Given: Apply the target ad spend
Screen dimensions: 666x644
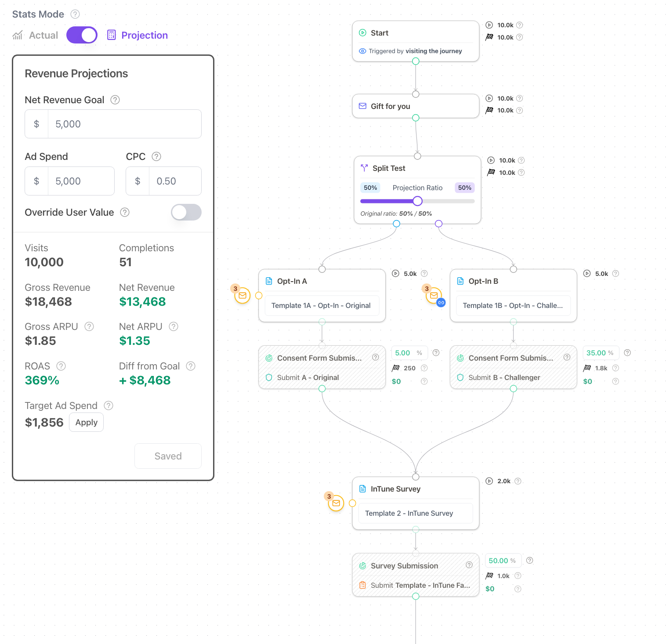Looking at the screenshot, I should pos(86,422).
